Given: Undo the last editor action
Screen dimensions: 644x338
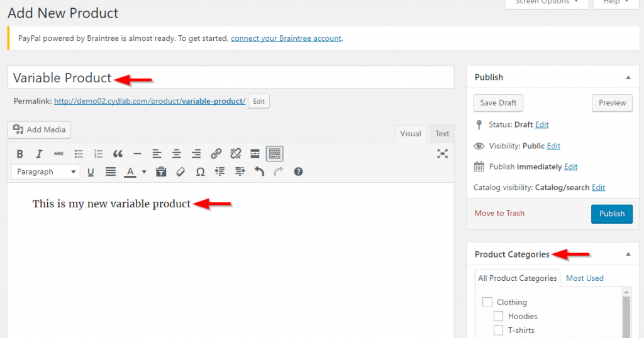Looking at the screenshot, I should 259,172.
